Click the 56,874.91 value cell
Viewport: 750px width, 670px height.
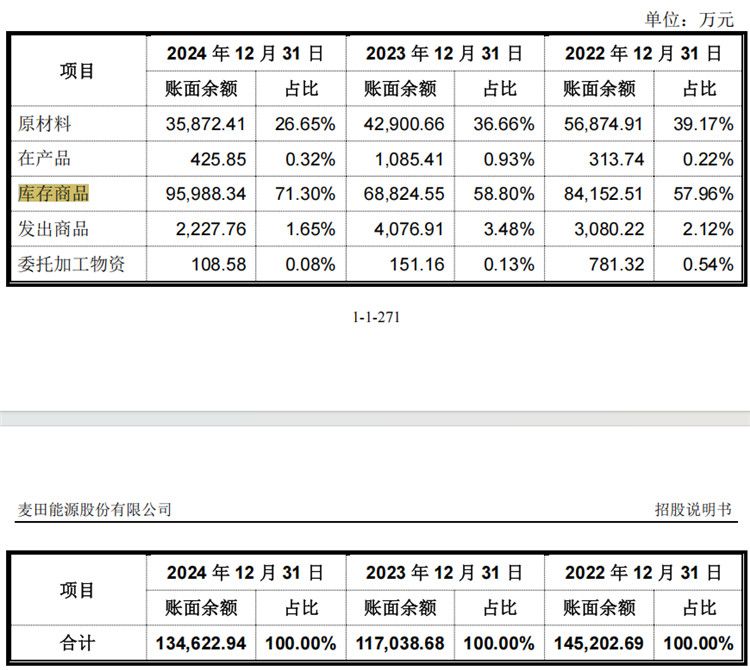pyautogui.click(x=600, y=124)
